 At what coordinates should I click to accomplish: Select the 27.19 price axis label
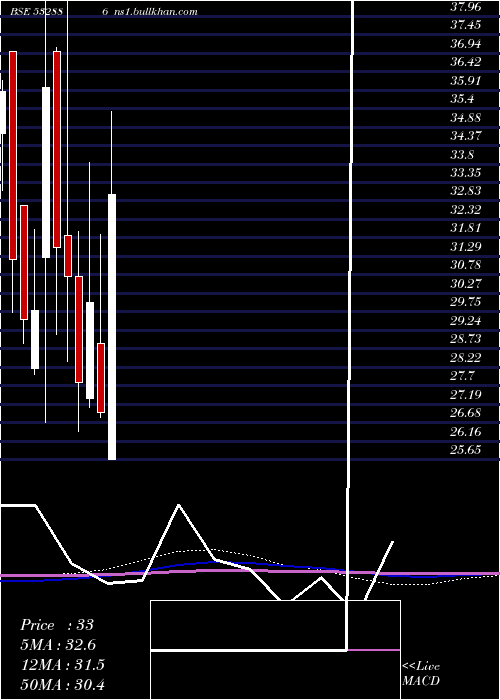[x=466, y=395]
